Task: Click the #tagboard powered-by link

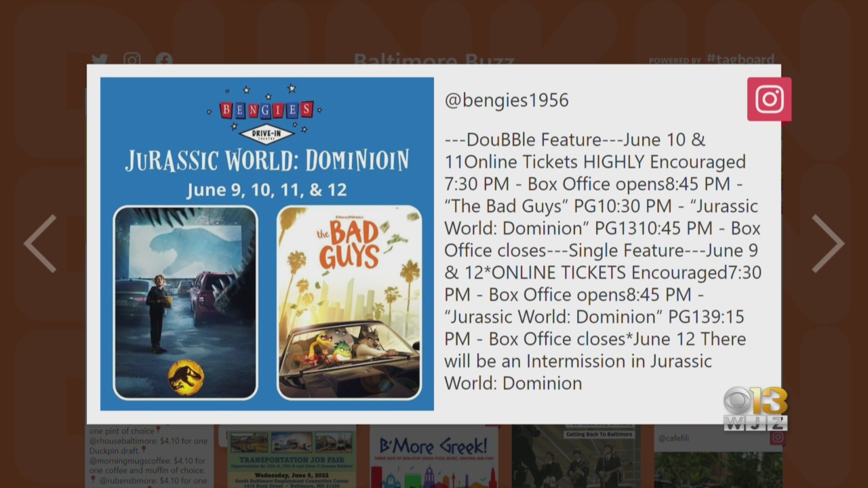Action: tap(741, 59)
